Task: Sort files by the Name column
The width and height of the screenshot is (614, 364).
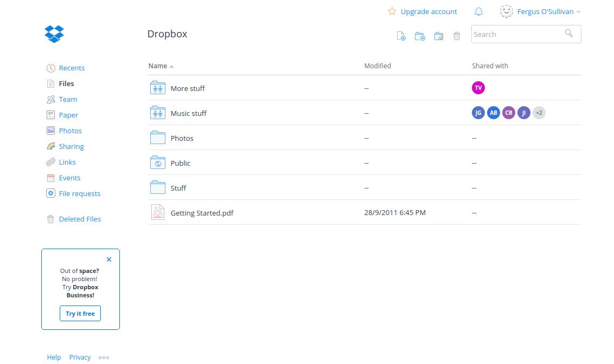Action: click(x=158, y=66)
